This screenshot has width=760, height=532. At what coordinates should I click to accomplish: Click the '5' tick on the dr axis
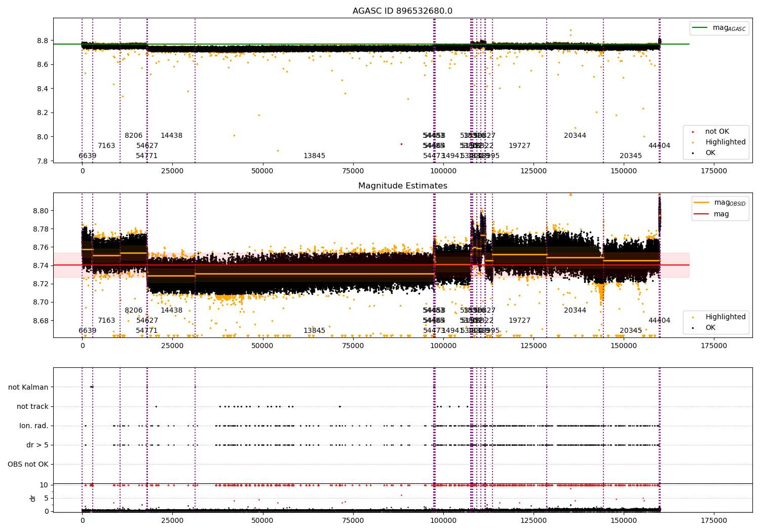tap(47, 498)
